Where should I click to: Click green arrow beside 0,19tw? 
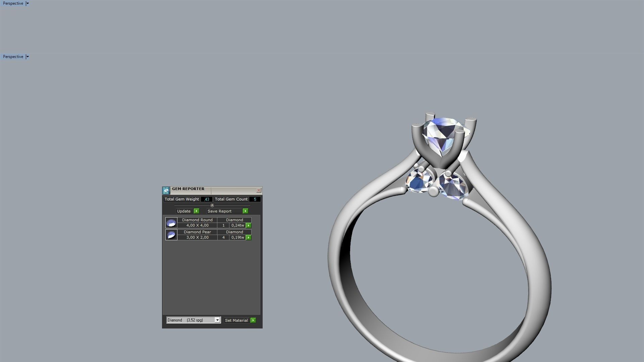tap(249, 238)
